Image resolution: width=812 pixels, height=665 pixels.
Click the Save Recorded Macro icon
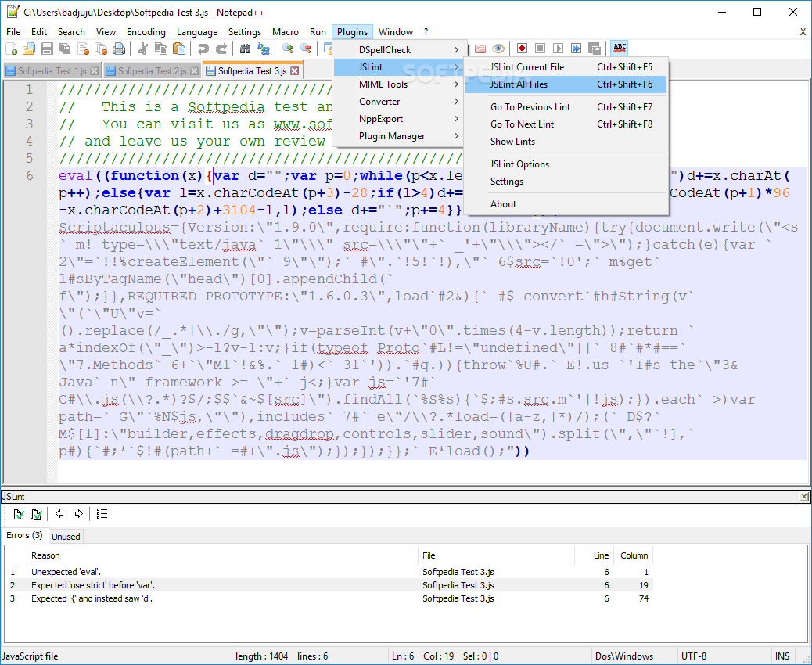(x=594, y=49)
